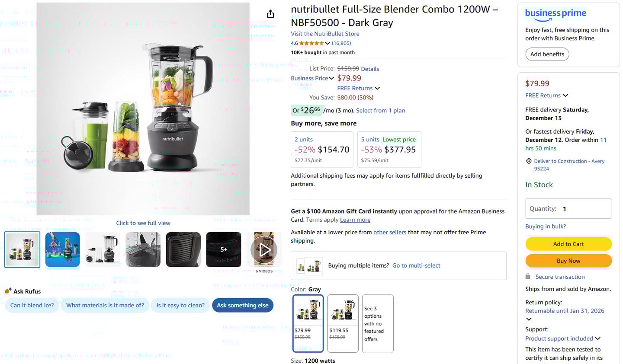Open the 5+ more images thumbnail
Screen dimensions: 623x364
click(224, 249)
